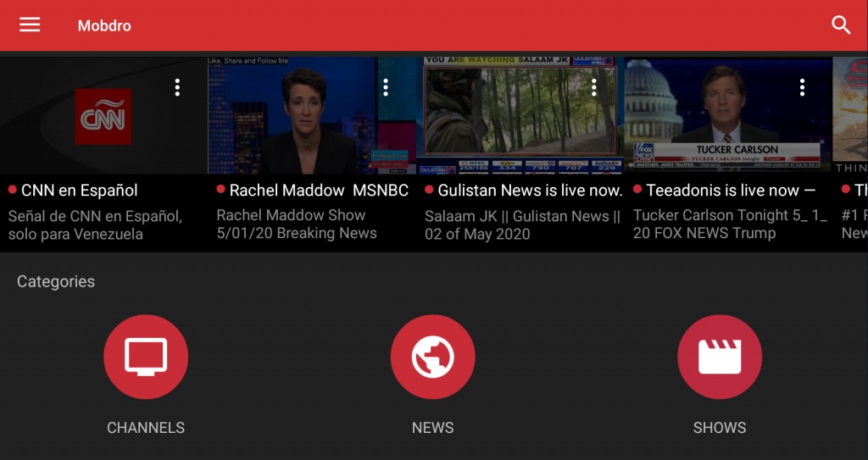Open more options on Rachel Maddow card
Image resolution: width=868 pixels, height=460 pixels.
386,87
